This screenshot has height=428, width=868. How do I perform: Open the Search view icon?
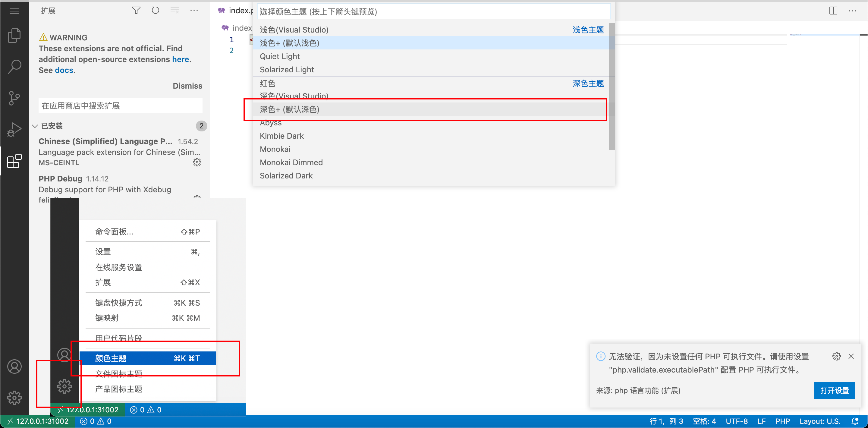tap(14, 67)
